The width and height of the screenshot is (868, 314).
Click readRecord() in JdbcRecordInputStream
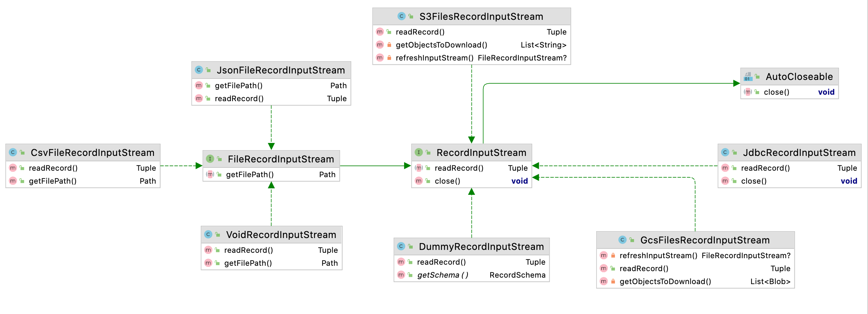[766, 168]
